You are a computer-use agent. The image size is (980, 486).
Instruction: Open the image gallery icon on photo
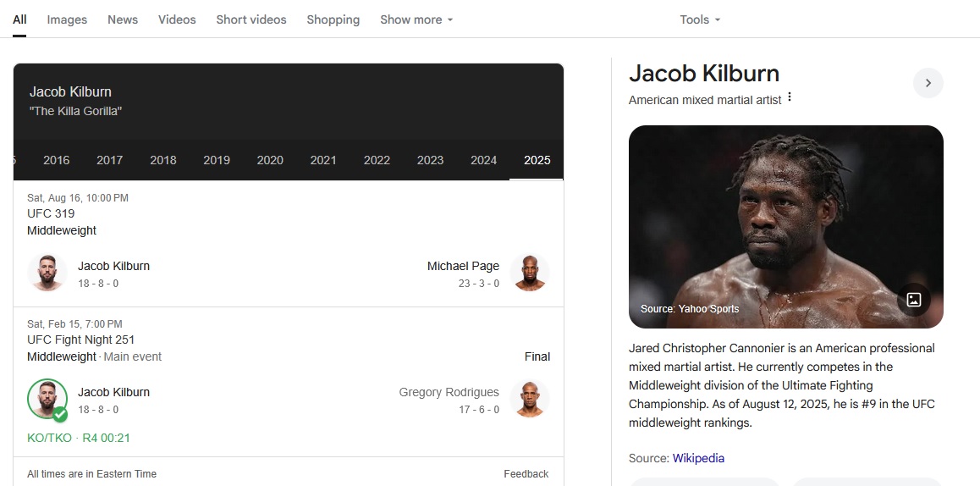click(x=914, y=299)
